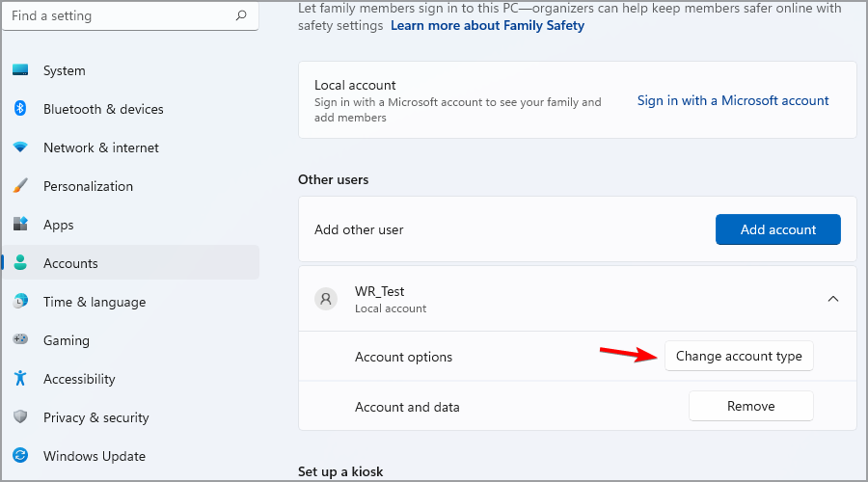Open the Windows Update section

tap(95, 456)
